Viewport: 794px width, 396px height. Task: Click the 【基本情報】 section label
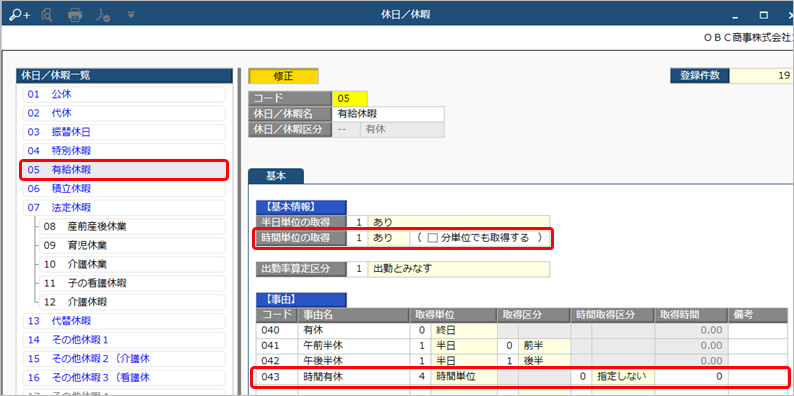point(301,207)
